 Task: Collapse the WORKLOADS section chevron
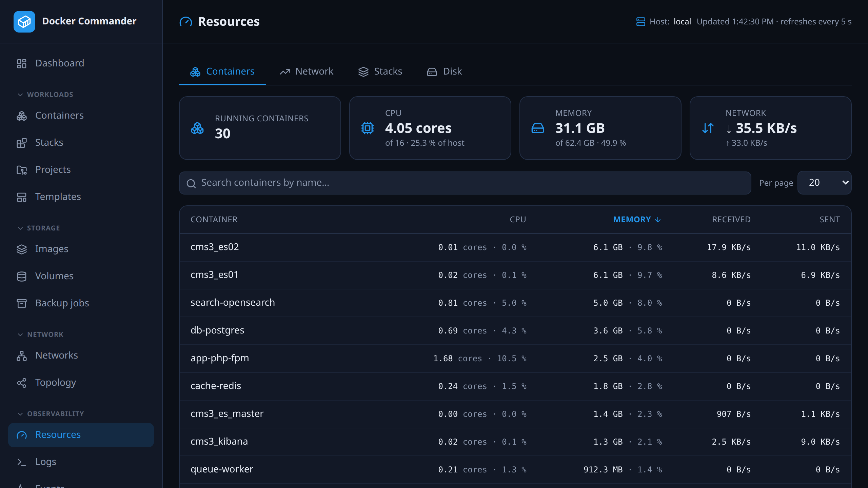20,95
